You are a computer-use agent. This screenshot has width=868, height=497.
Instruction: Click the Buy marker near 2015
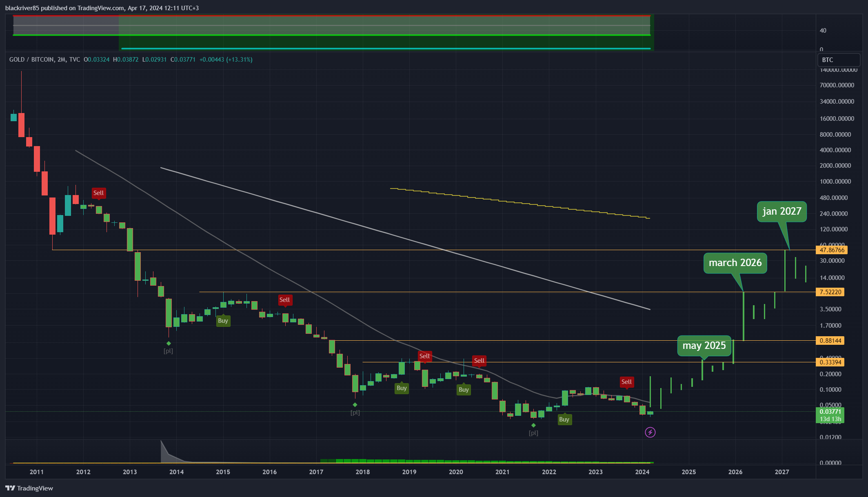223,321
